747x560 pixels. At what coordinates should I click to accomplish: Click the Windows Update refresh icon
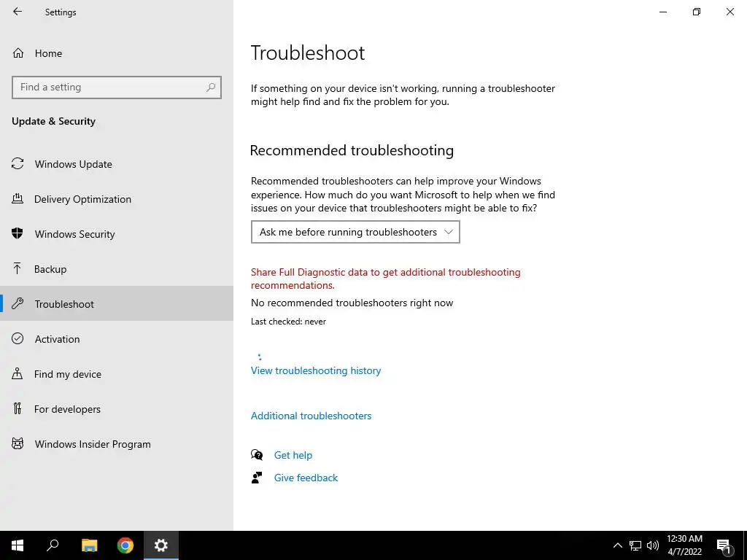pos(18,164)
